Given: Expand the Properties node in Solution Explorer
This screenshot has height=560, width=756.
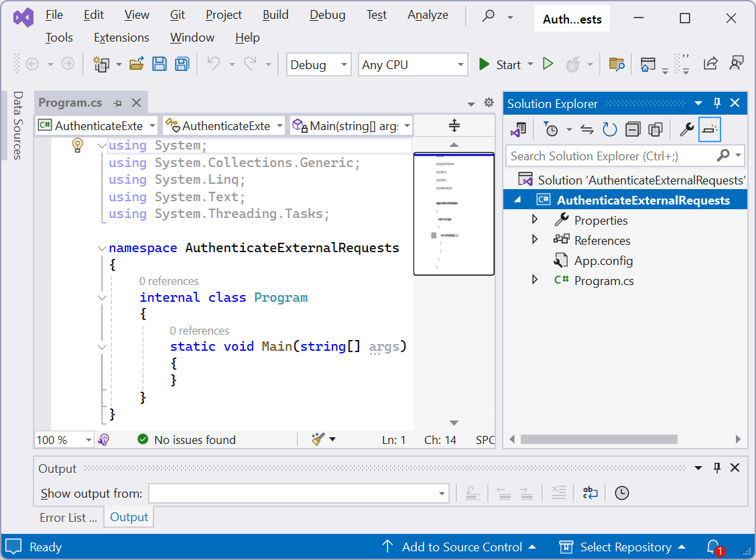Looking at the screenshot, I should [535, 219].
